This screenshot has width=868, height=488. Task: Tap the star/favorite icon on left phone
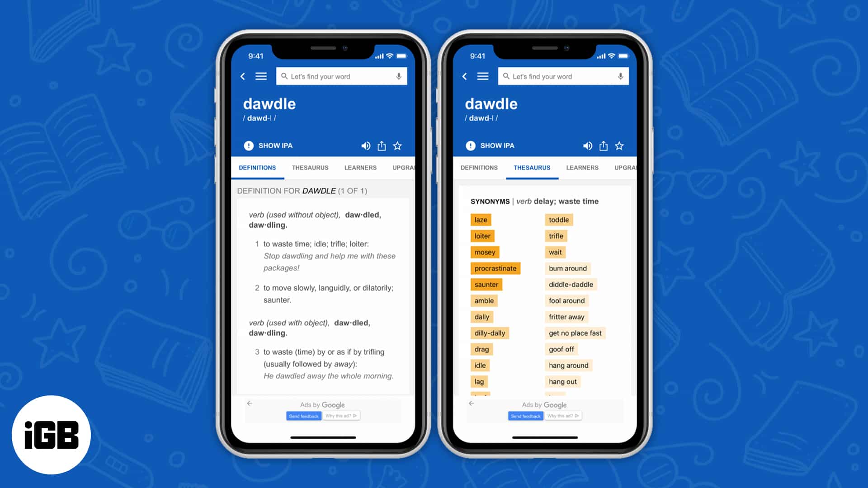398,146
